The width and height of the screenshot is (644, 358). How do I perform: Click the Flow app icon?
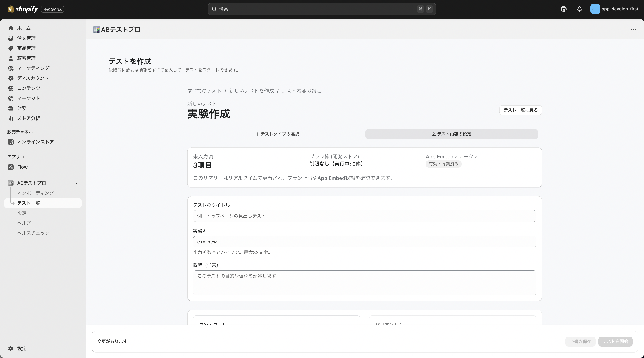coord(11,167)
